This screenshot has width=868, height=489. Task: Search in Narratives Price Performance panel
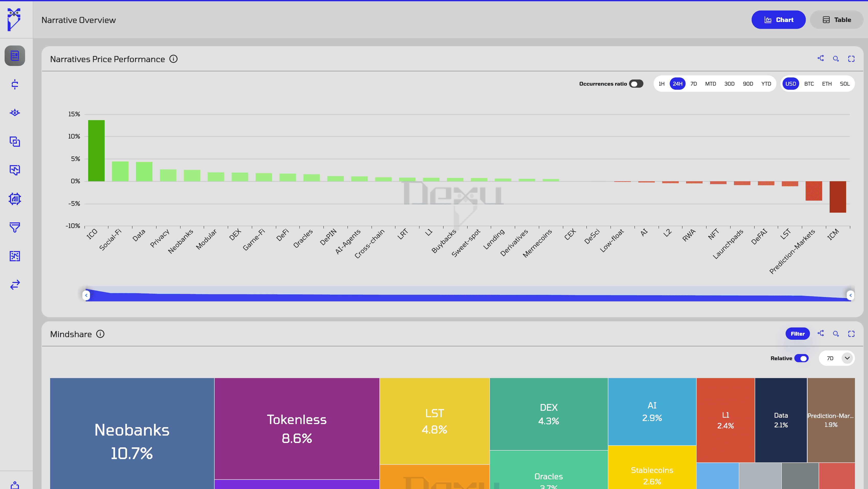coord(836,59)
